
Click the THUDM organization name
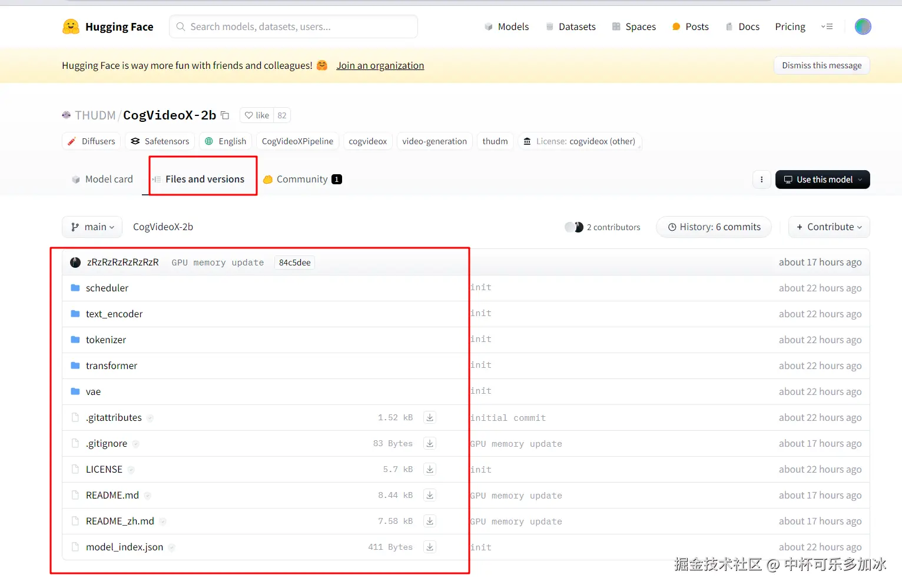(x=95, y=115)
